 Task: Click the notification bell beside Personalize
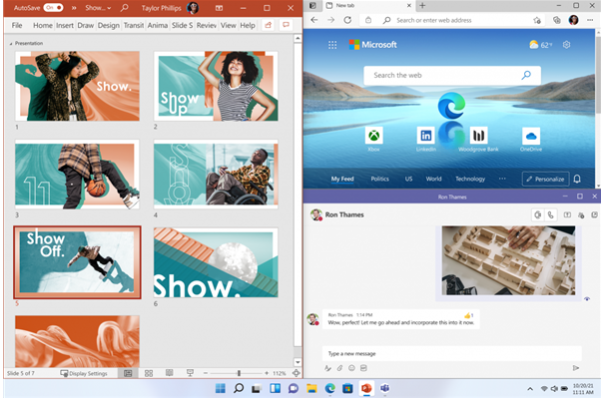point(577,179)
